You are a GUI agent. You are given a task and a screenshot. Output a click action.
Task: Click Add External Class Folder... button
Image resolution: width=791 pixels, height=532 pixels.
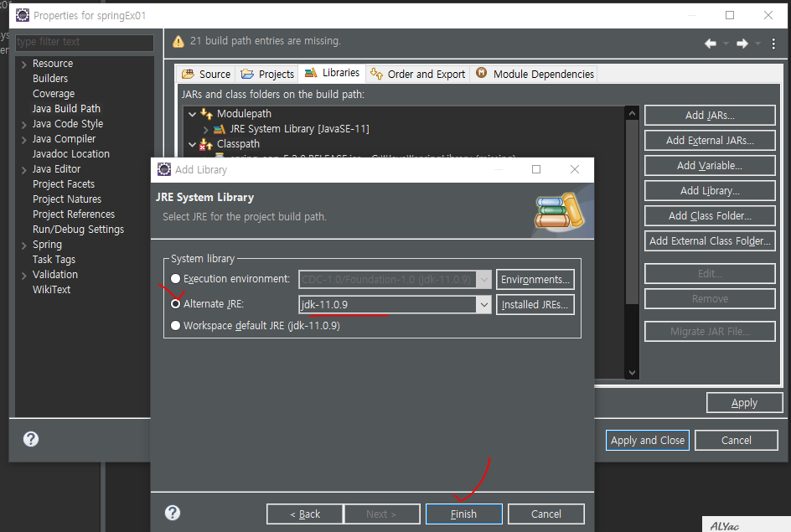click(710, 241)
